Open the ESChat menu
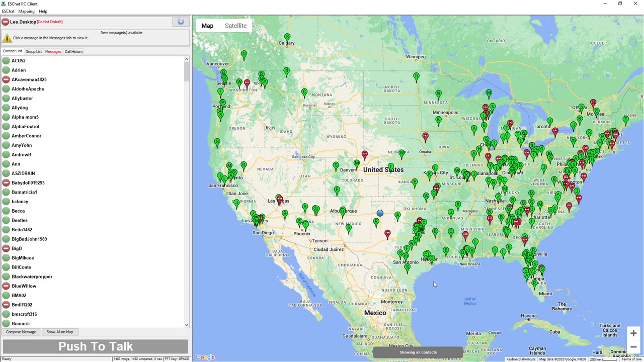644x362 pixels. (8, 11)
